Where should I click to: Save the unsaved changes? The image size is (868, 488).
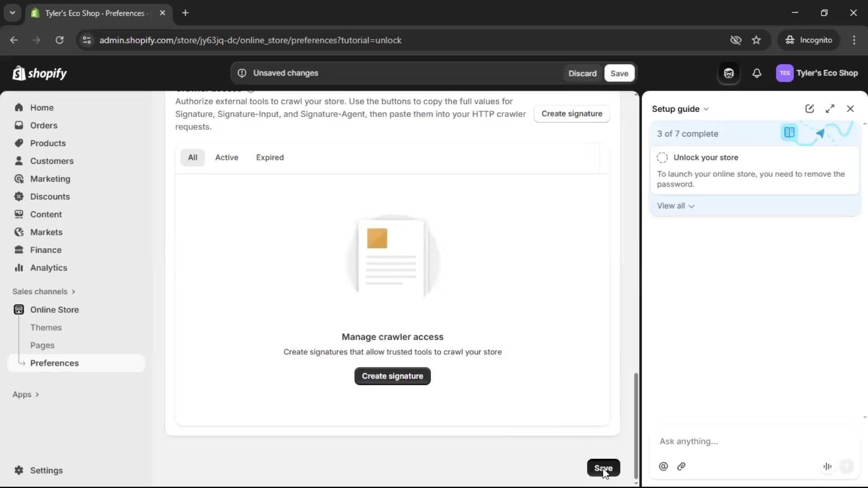pos(619,73)
